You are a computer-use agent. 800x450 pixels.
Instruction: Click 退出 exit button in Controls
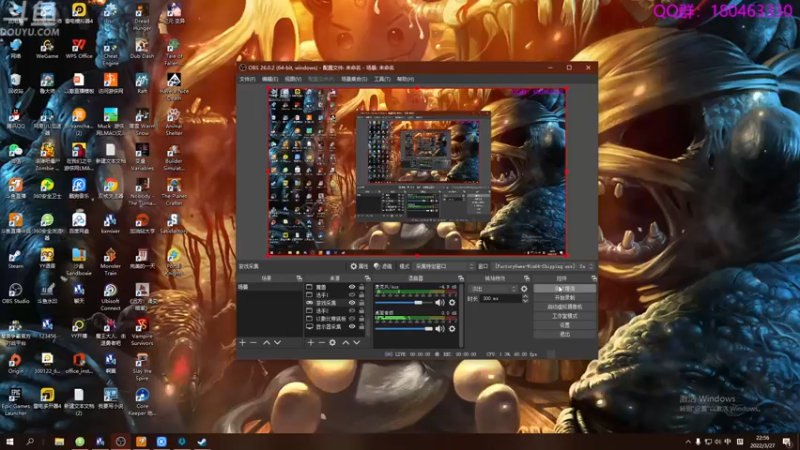(x=565, y=335)
